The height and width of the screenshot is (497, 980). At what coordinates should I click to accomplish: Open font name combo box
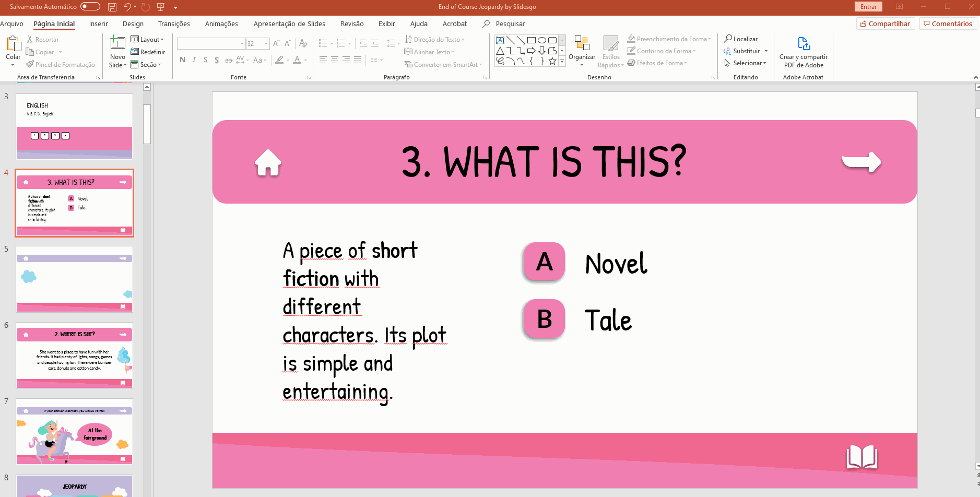[211, 44]
